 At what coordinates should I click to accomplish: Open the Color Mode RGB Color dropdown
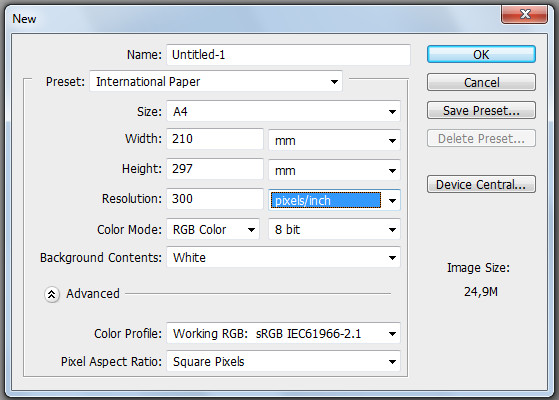click(213, 230)
